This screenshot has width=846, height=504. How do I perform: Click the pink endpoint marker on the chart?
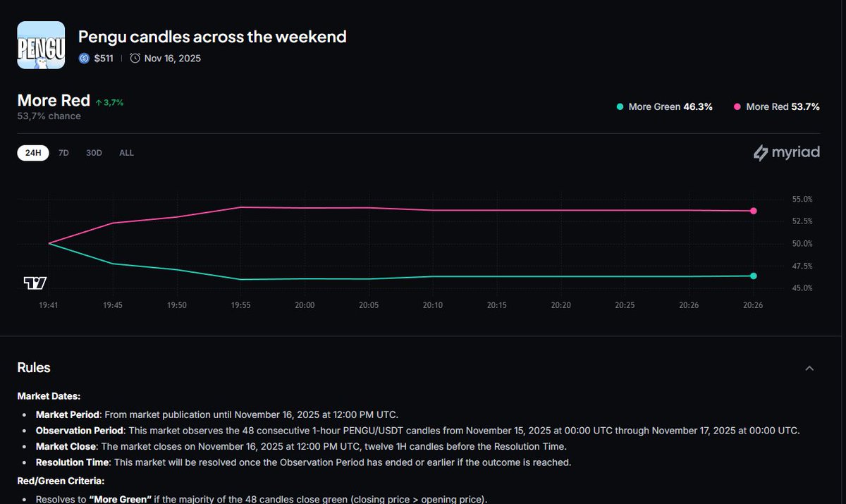pyautogui.click(x=754, y=211)
